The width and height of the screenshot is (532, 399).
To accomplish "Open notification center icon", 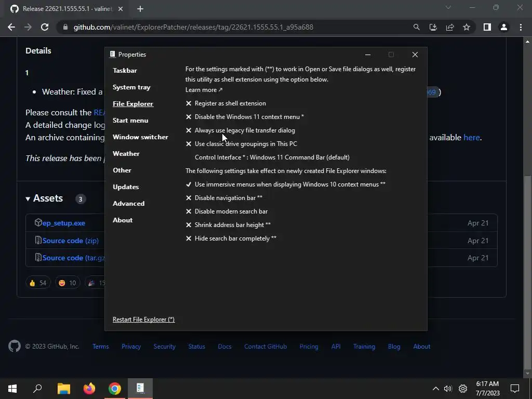I will [x=515, y=389].
